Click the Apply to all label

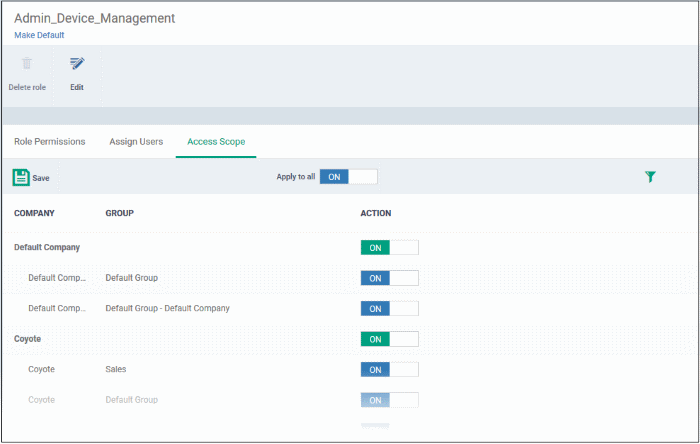(296, 177)
